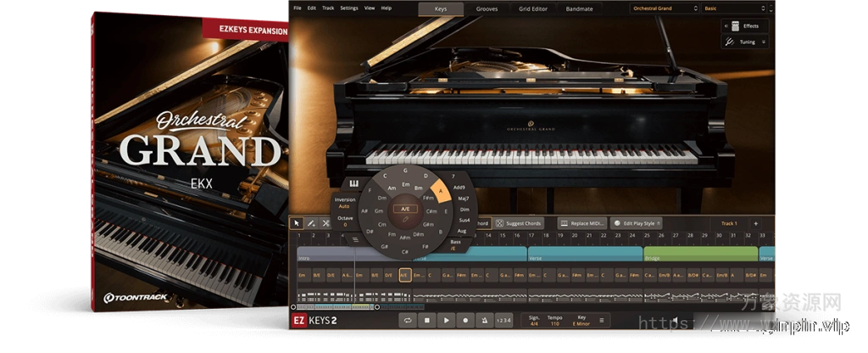This screenshot has width=868, height=353.
Task: Click the A/E chord in wheel center
Action: click(405, 210)
